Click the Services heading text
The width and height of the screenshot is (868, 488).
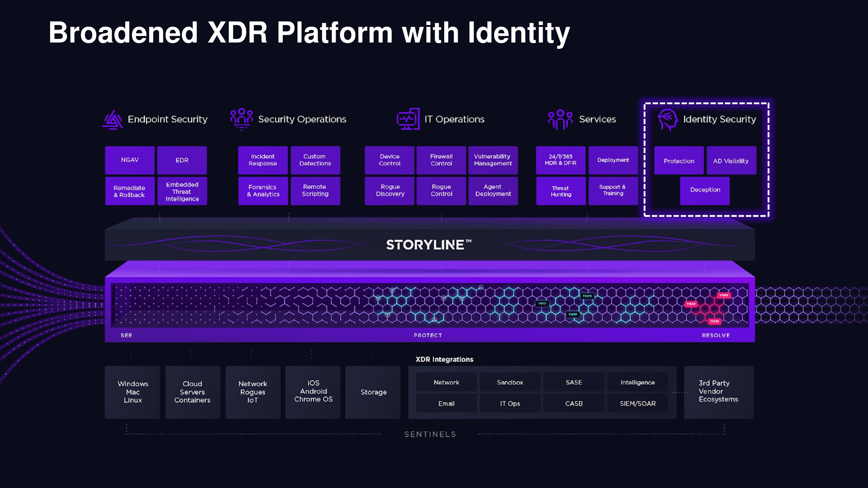tap(597, 119)
